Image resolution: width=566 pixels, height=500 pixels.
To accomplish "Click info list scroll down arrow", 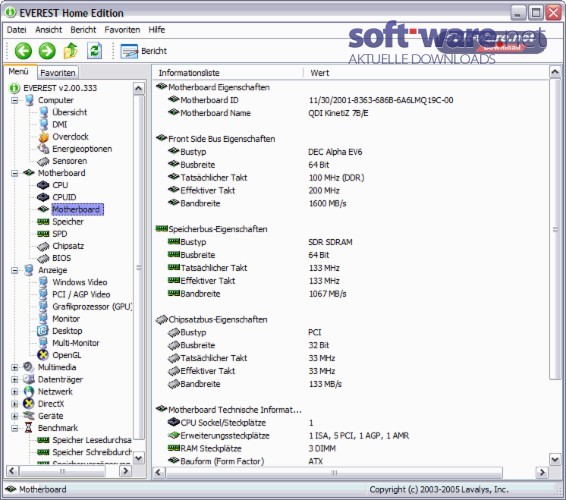I will click(x=555, y=459).
